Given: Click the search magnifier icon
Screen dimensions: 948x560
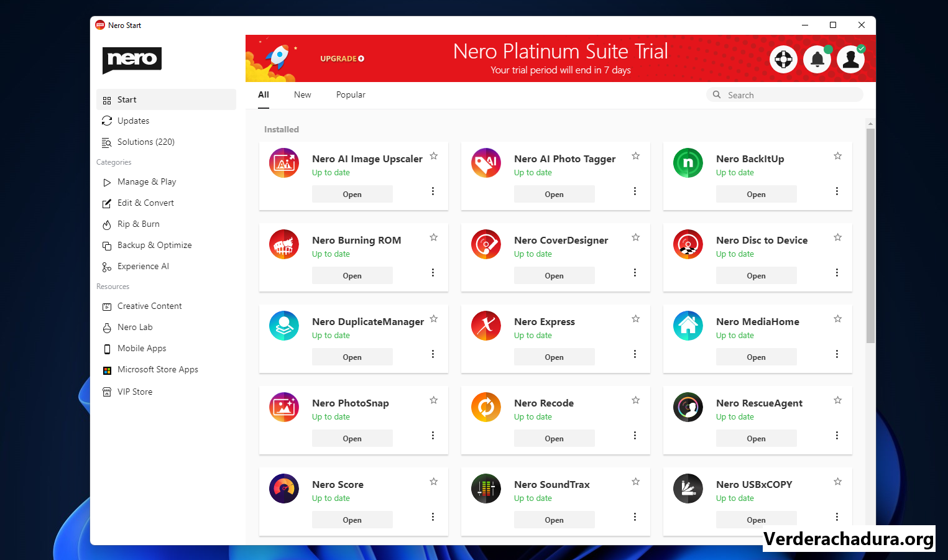Looking at the screenshot, I should pos(717,94).
